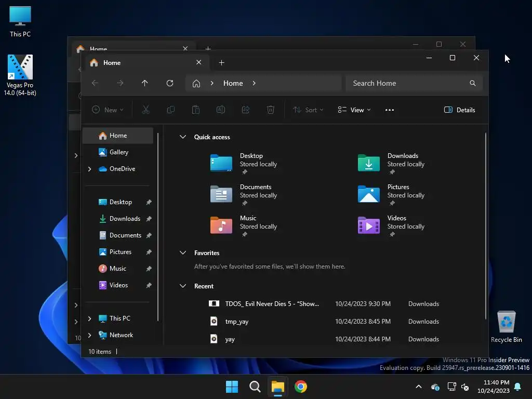Click the Rename icon in toolbar
This screenshot has height=399, width=532.
pyautogui.click(x=221, y=110)
